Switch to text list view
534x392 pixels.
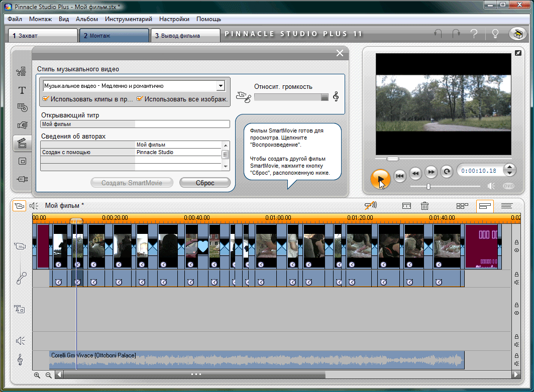507,206
